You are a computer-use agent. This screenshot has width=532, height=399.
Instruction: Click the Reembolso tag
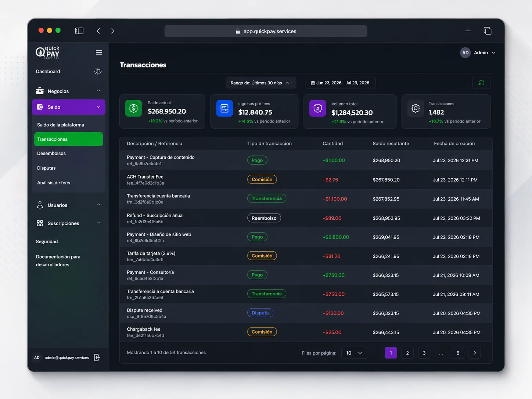[x=264, y=218]
